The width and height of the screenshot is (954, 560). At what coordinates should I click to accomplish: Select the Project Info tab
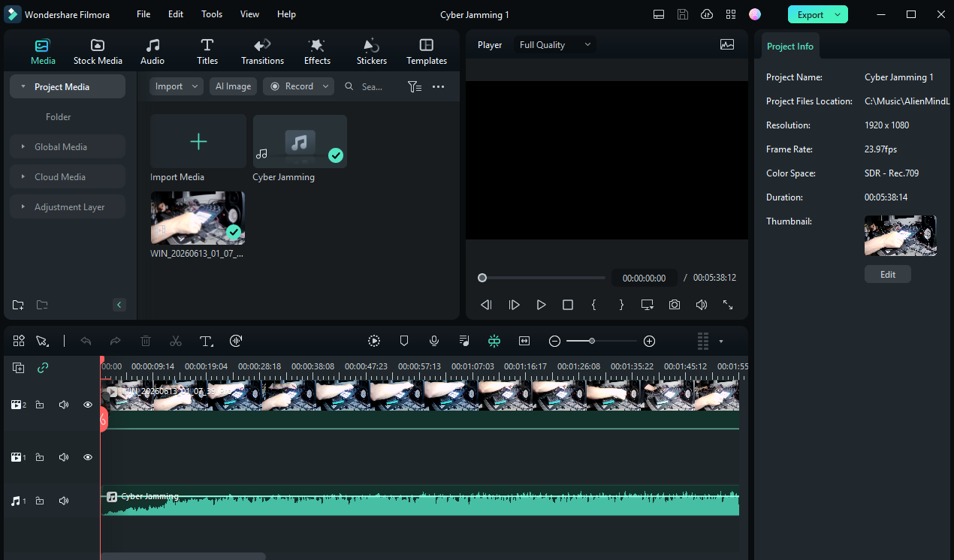tap(790, 47)
